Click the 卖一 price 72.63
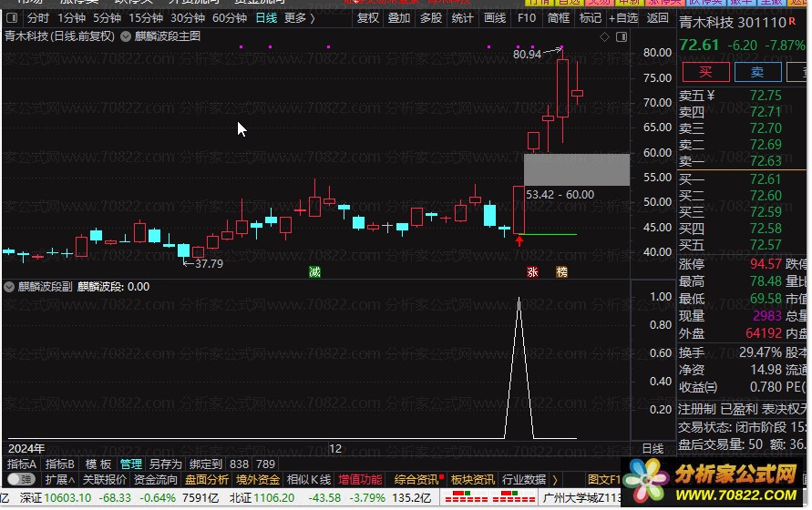812x510 pixels. [766, 161]
